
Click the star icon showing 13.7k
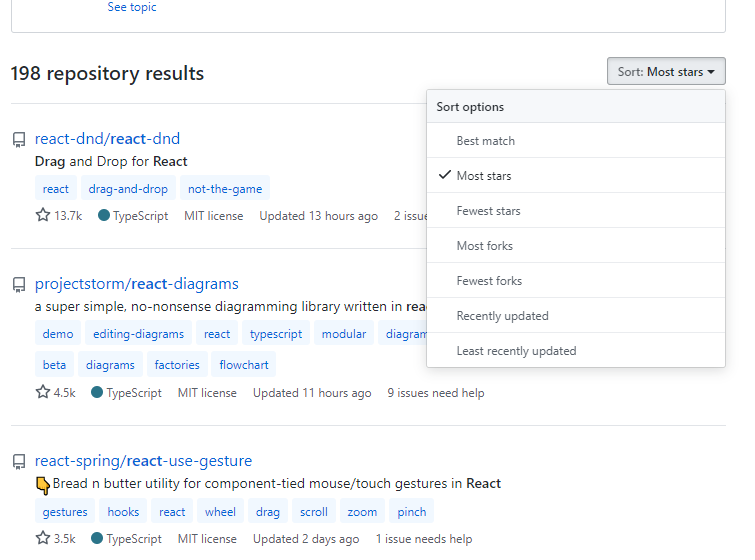pyautogui.click(x=43, y=215)
